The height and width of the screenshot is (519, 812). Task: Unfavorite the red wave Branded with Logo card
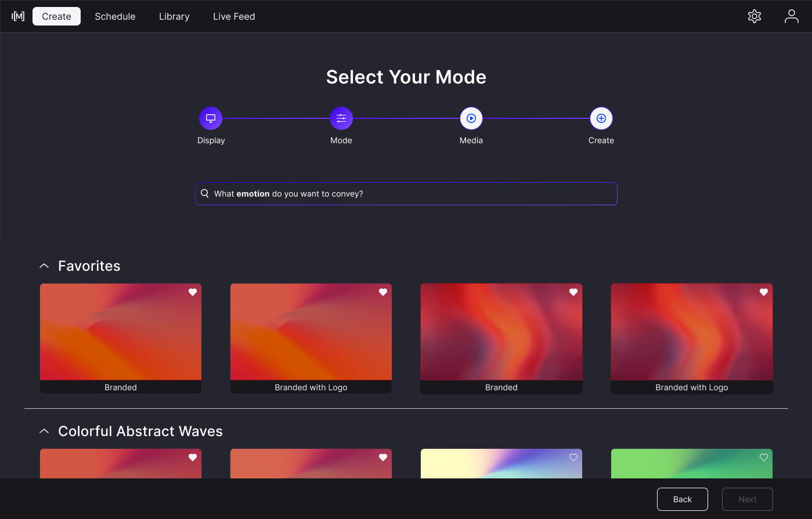tap(764, 292)
